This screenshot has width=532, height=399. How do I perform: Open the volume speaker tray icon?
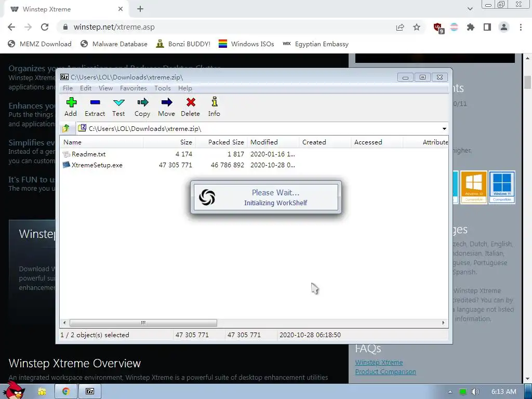click(x=475, y=392)
